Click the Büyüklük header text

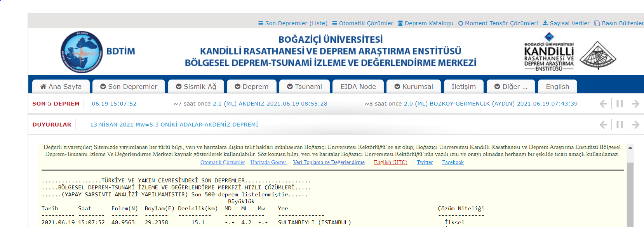241,201
